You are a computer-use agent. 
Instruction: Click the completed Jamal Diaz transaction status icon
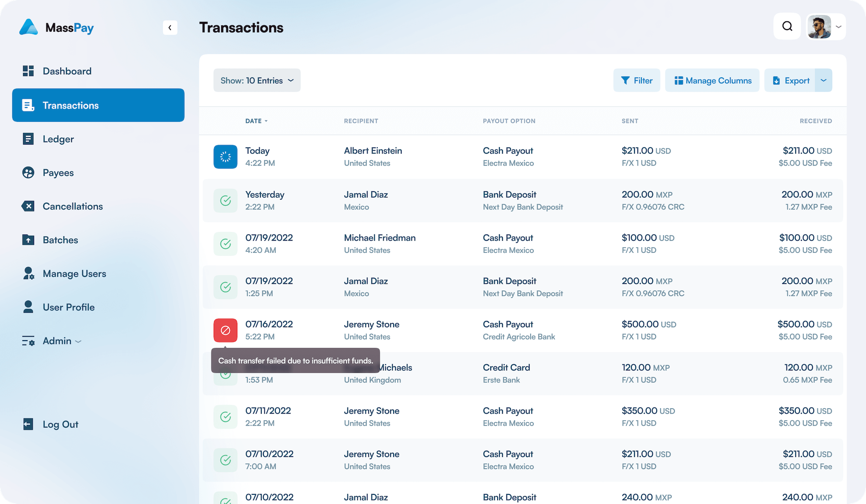(x=225, y=200)
